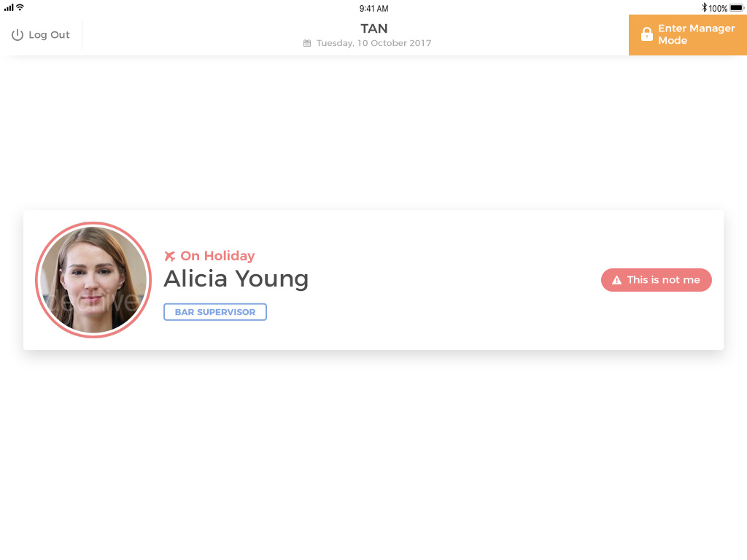Image resolution: width=747 pixels, height=560 pixels.
Task: Select the Tuesday, 10 October 2017 date text
Action: tap(373, 43)
